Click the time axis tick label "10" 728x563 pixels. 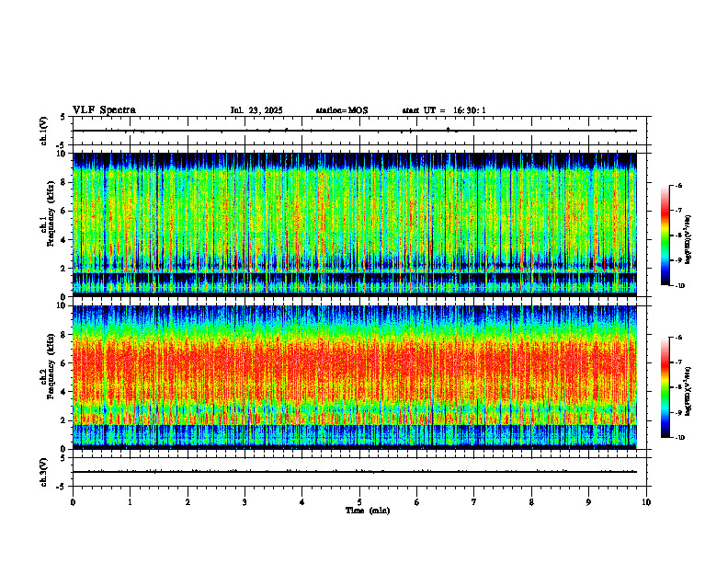point(646,502)
